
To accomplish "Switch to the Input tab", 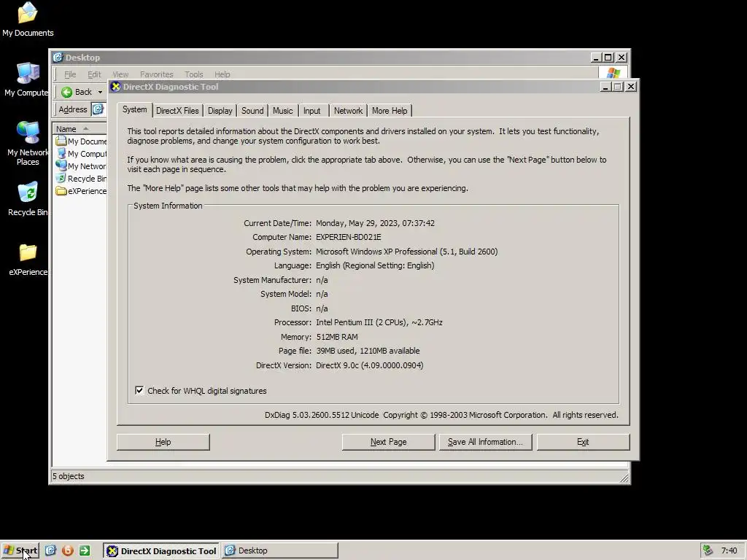I will [x=312, y=111].
